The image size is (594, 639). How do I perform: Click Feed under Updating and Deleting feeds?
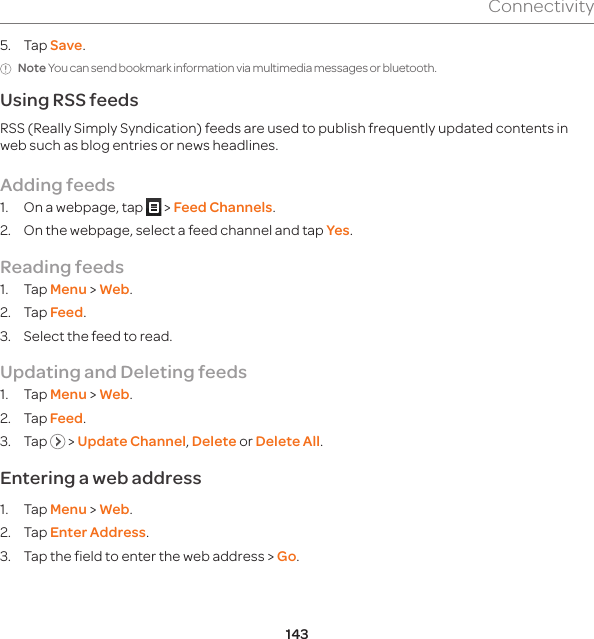click(x=66, y=419)
